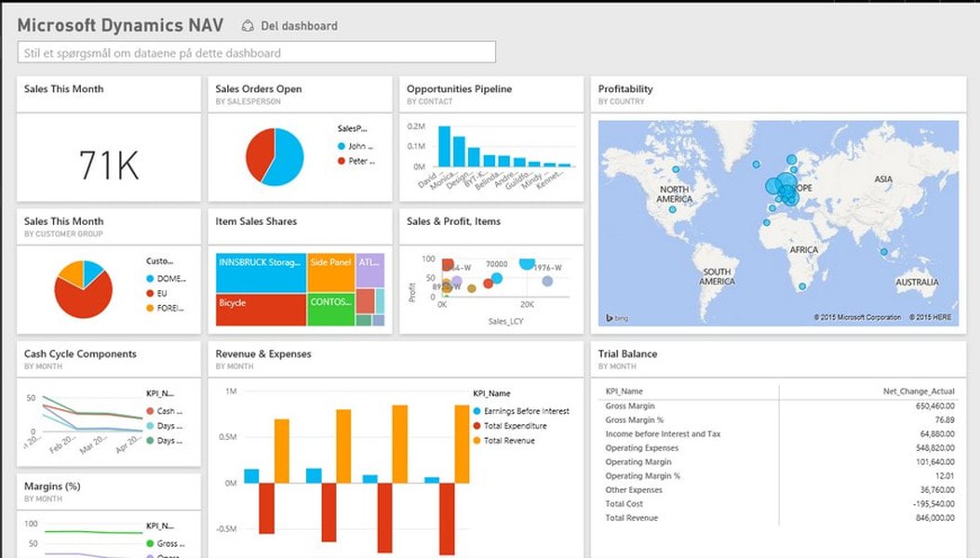Click the Cash Cycle Components title
980x558 pixels.
tap(80, 353)
